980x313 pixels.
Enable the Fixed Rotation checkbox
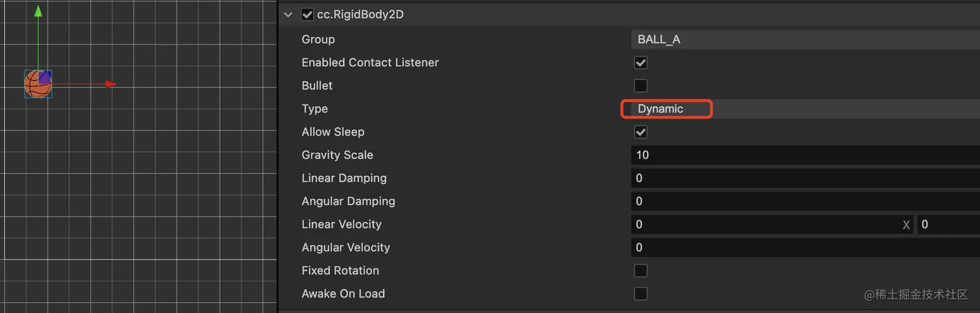[x=640, y=271]
